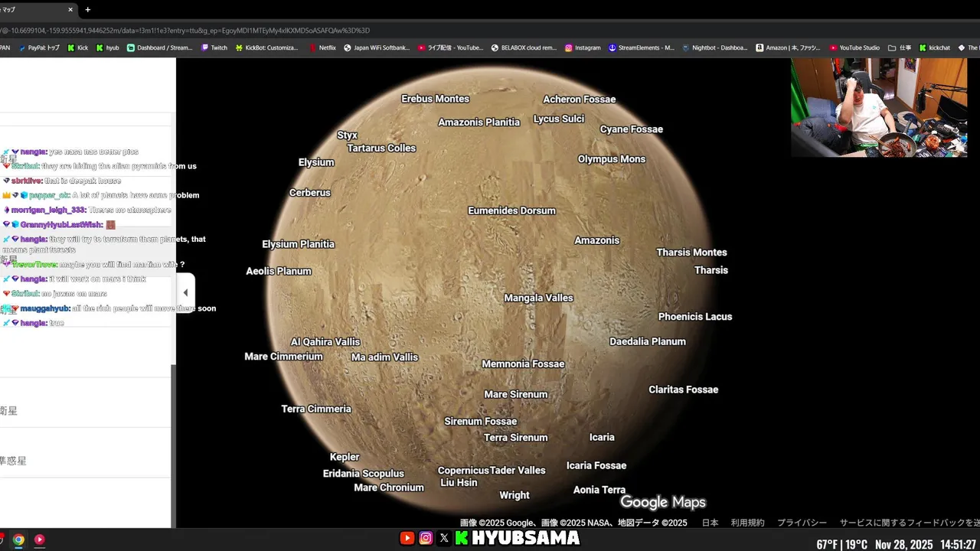This screenshot has height=551, width=980.
Task: Click the address bar URL
Action: point(186,31)
